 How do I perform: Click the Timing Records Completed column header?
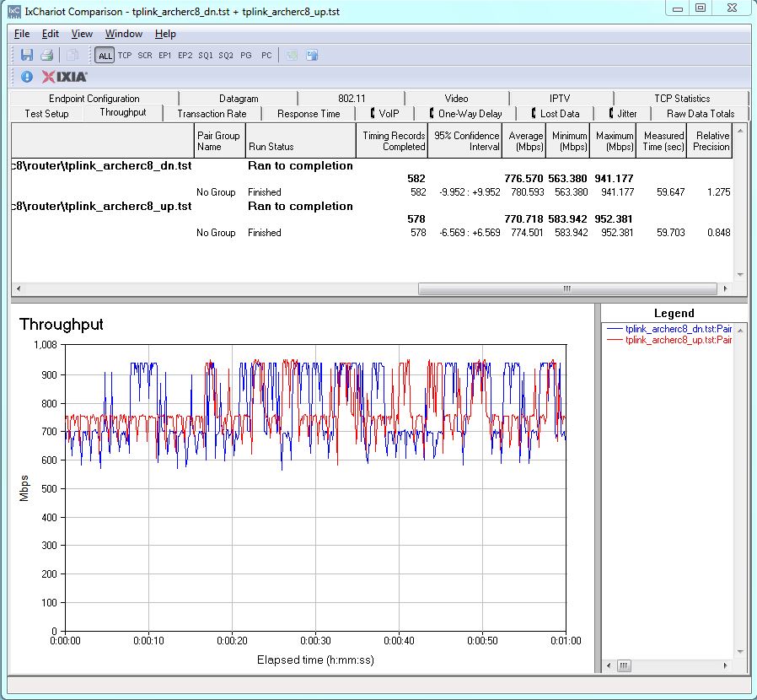coord(392,141)
